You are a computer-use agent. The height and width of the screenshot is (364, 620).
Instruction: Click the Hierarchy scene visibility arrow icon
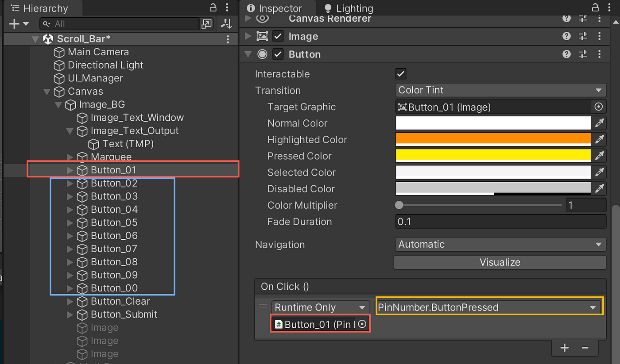coord(227,23)
